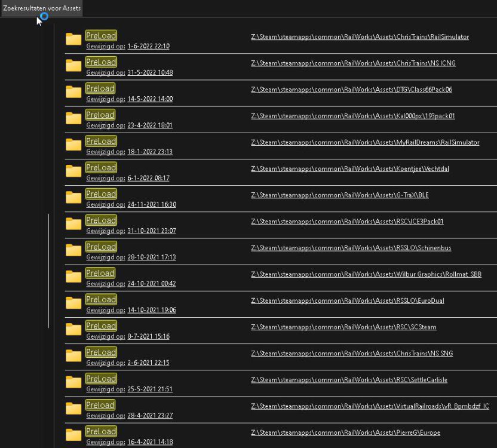The height and width of the screenshot is (448, 497).
Task: Select folder icon for DTG\Class66Pack06 Preload
Action: tap(73, 91)
